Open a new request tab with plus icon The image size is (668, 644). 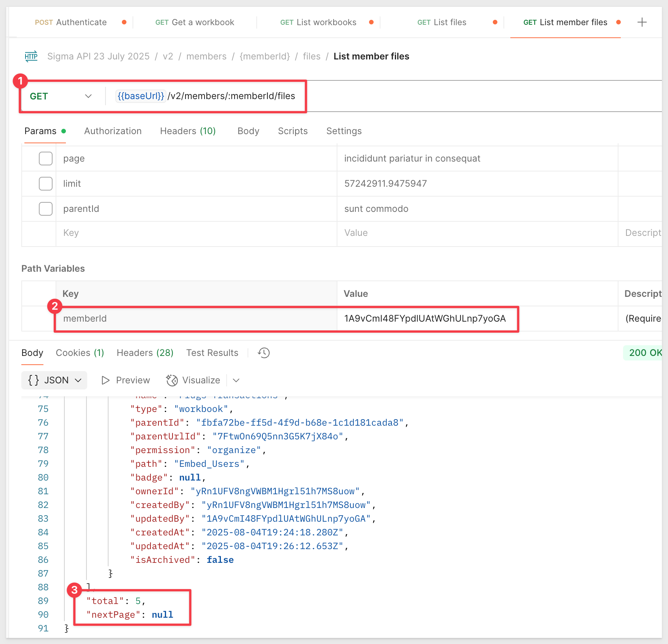pos(642,22)
